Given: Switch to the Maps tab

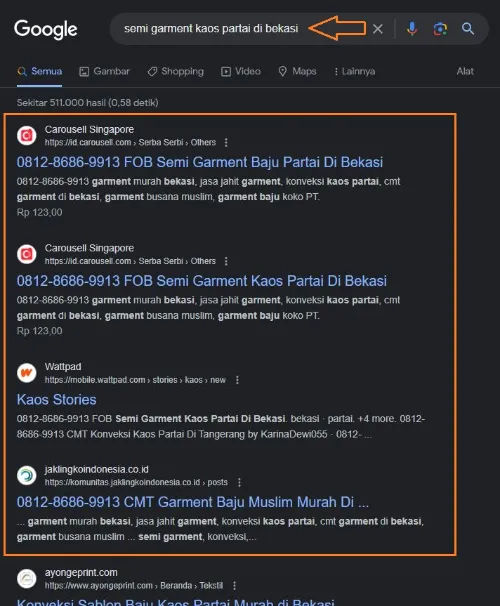Looking at the screenshot, I should pos(297,71).
